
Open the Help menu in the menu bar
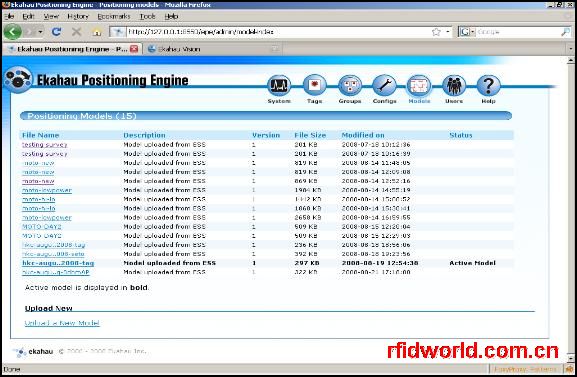[x=171, y=16]
